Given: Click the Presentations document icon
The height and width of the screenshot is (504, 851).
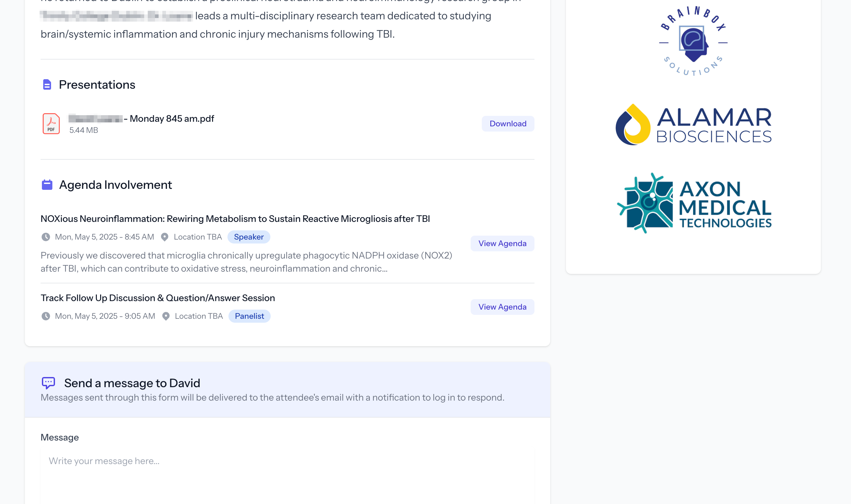Looking at the screenshot, I should click(47, 84).
